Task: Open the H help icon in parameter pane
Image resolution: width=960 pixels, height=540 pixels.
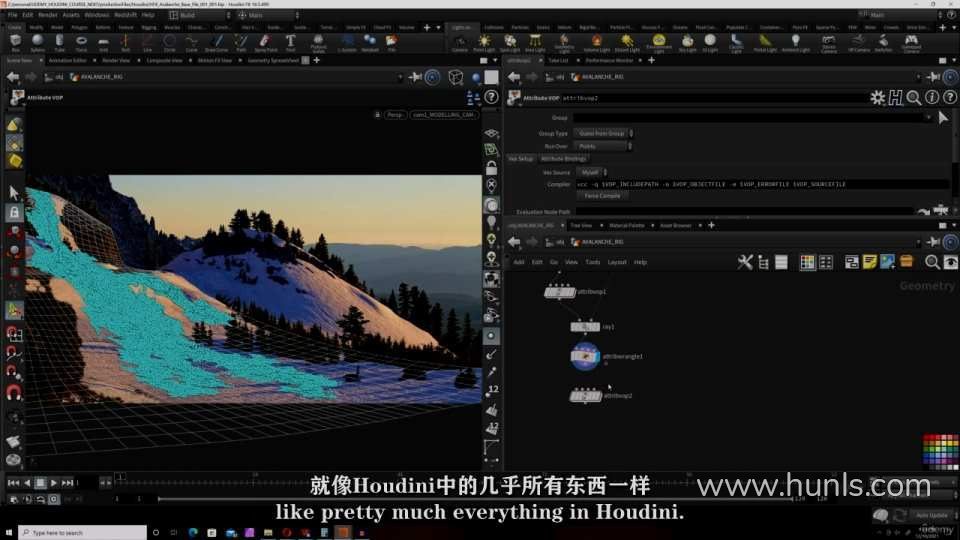Action: click(896, 97)
